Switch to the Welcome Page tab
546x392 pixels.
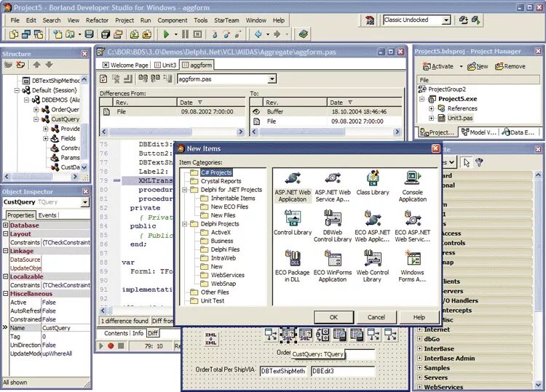[x=126, y=65]
